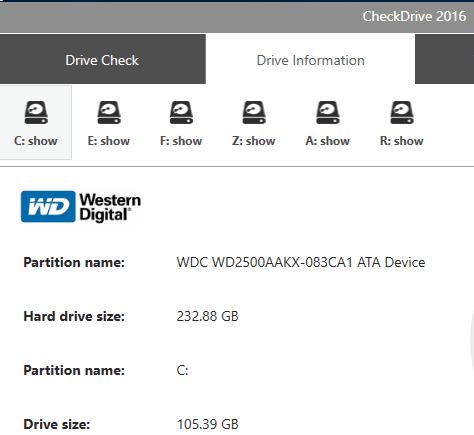This screenshot has width=474, height=435.
Task: Click the "F: show" label
Action: coord(181,141)
